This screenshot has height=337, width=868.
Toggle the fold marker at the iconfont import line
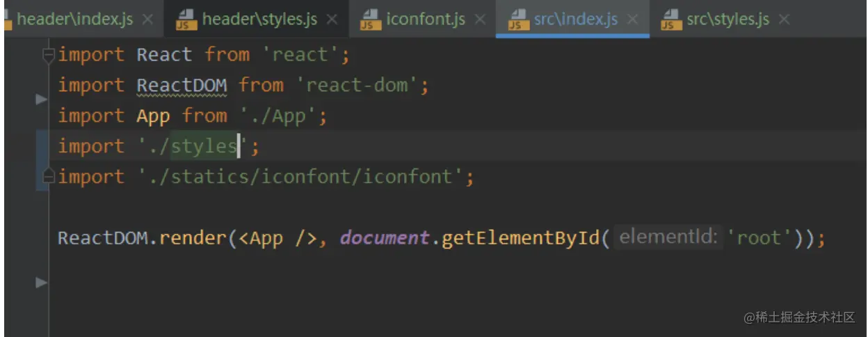tap(48, 177)
